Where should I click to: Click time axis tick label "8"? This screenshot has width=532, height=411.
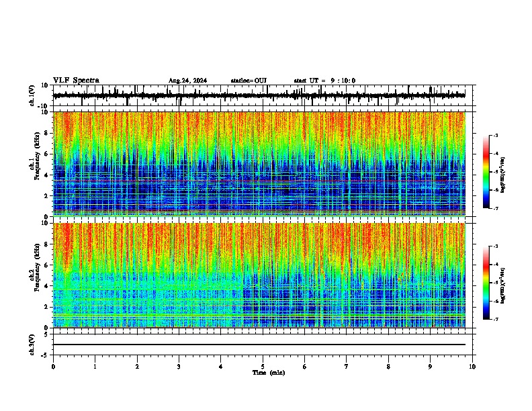(x=388, y=367)
